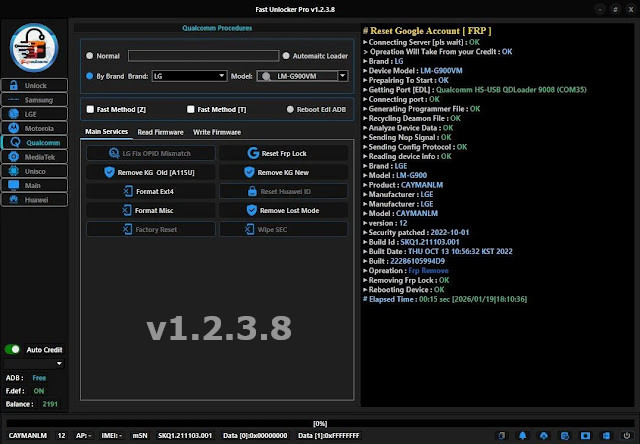Open the LGE sidebar section
This screenshot has height=444, width=640.
(35, 114)
